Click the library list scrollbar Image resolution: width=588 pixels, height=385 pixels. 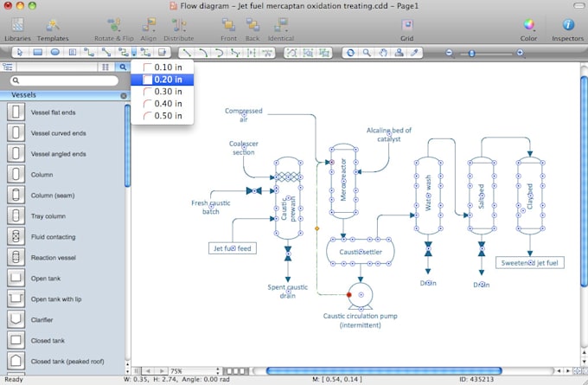(x=127, y=145)
